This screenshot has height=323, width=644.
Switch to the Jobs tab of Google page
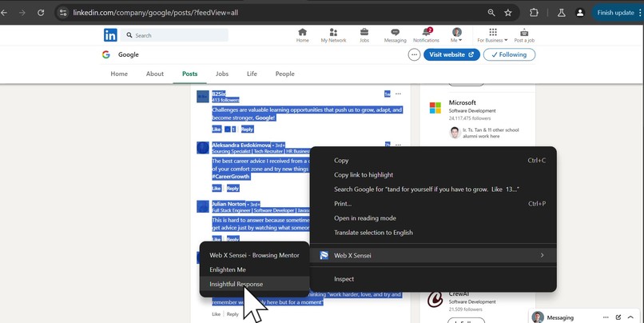pos(222,74)
